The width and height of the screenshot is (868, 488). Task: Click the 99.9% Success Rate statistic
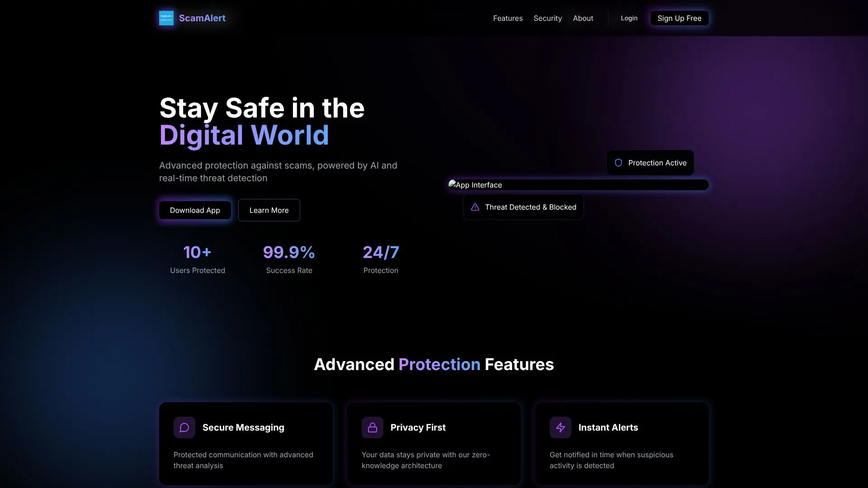pos(289,259)
